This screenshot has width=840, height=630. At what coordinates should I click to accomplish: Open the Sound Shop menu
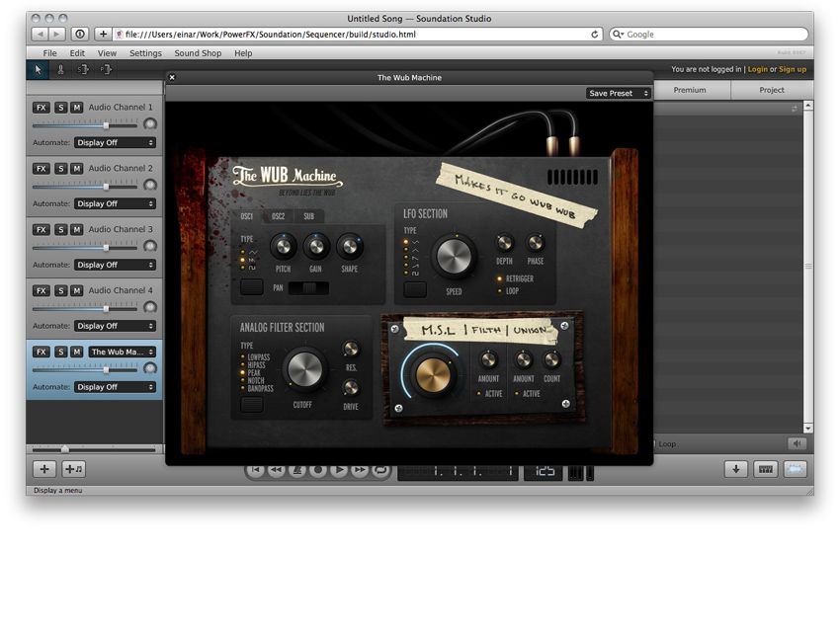pyautogui.click(x=198, y=53)
